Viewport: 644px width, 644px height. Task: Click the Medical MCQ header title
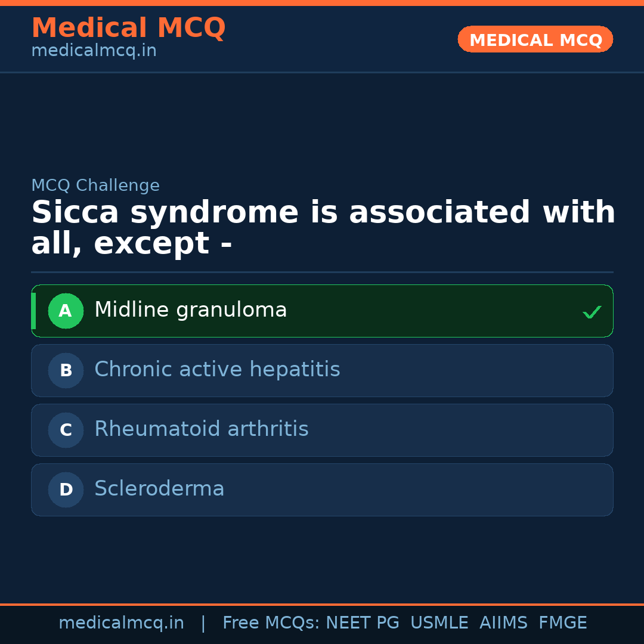128,28
